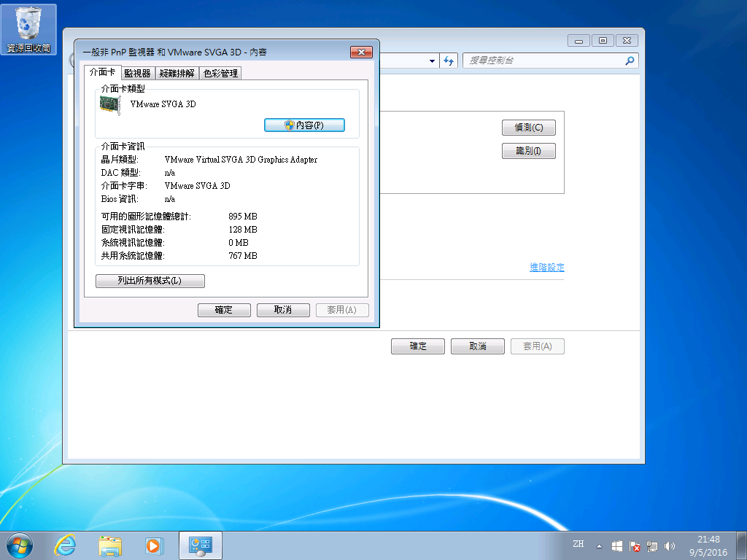
Task: Click the 內容(P) button
Action: (304, 125)
